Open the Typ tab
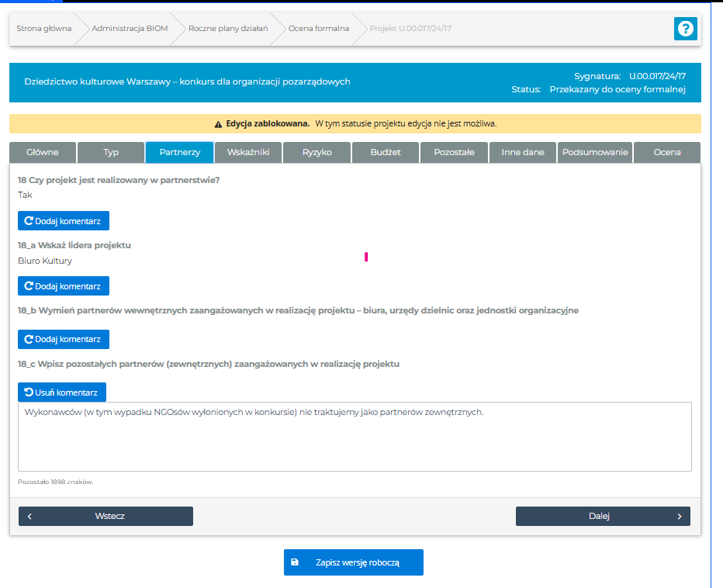Viewport: 723px width, 588px height. [x=112, y=152]
